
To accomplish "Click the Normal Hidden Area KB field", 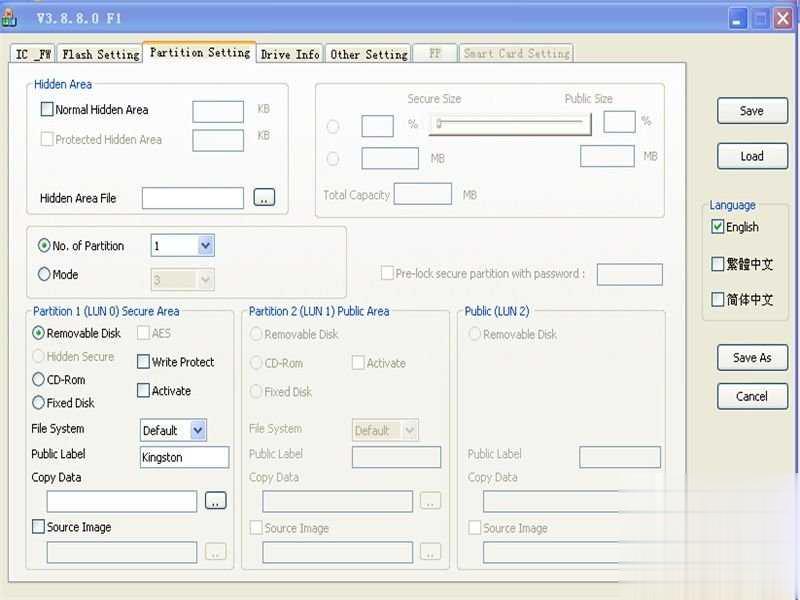I will pos(218,111).
